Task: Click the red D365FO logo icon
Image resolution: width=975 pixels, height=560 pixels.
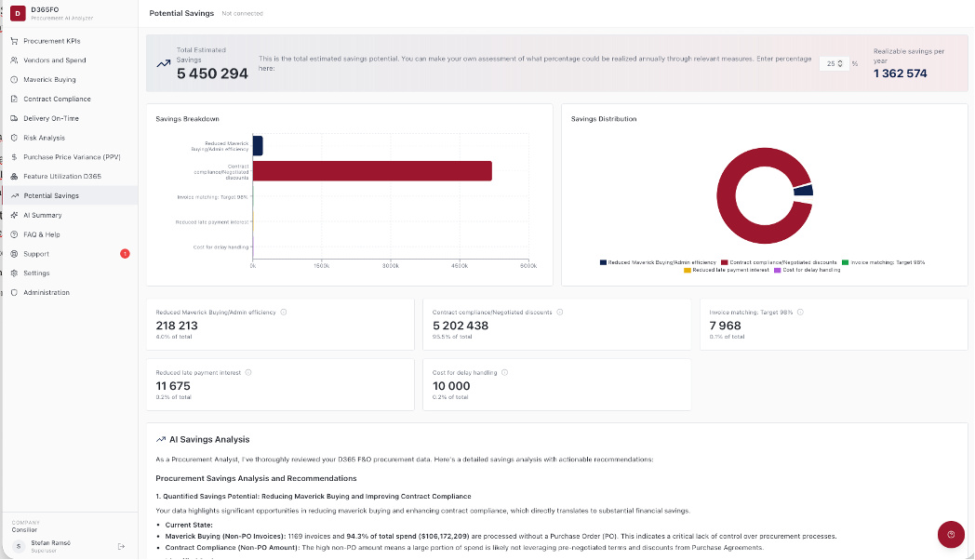Action: (16, 12)
